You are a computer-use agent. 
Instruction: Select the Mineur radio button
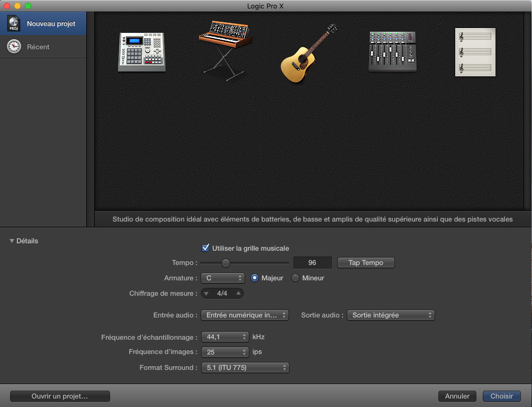tap(295, 278)
